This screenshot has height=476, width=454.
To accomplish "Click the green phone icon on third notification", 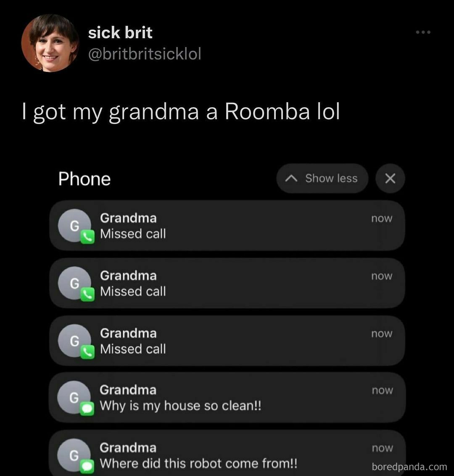I will click(87, 352).
